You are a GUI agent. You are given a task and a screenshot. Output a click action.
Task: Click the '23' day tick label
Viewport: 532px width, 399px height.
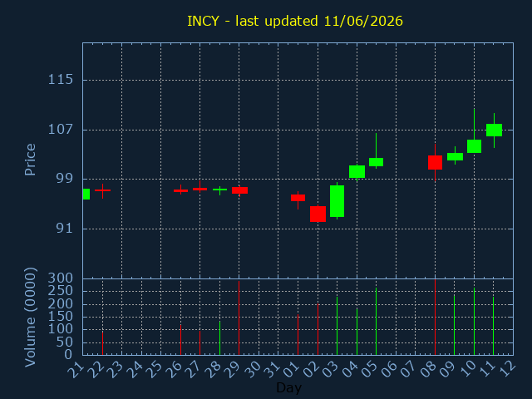[x=115, y=370]
